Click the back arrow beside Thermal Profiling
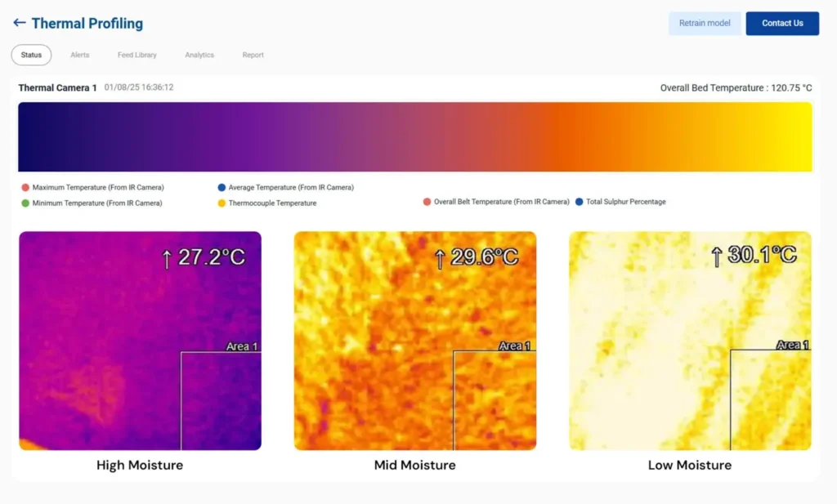The width and height of the screenshot is (837, 504). [x=19, y=23]
